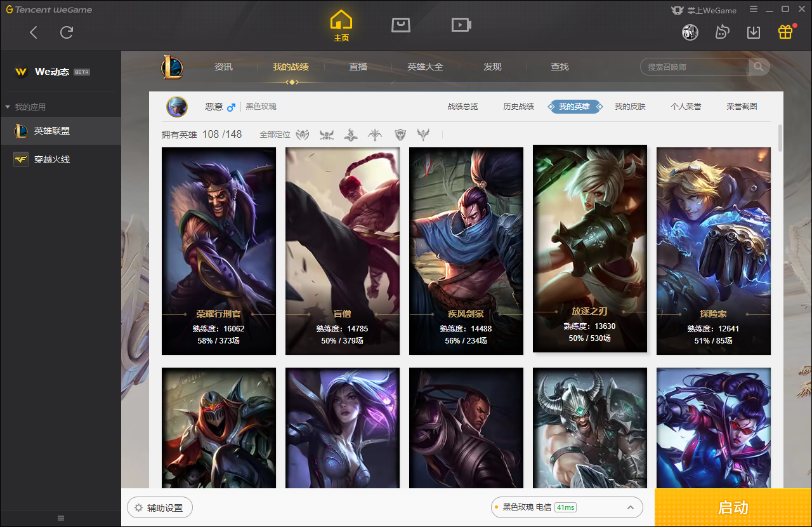
Task: Switch to 我的英雄 sub-tab
Action: point(574,107)
